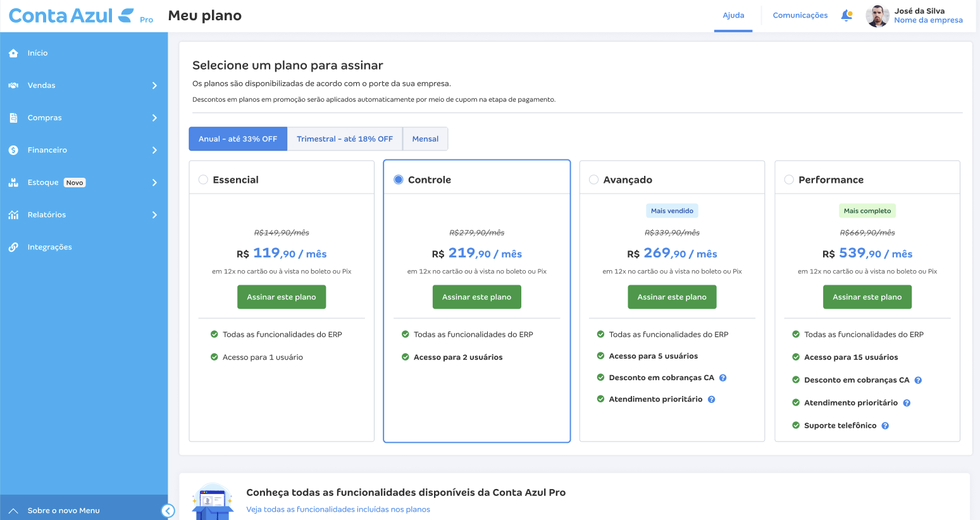The image size is (980, 520).
Task: Open Veja todas as funcionalidades incluídas link
Action: pyautogui.click(x=338, y=509)
